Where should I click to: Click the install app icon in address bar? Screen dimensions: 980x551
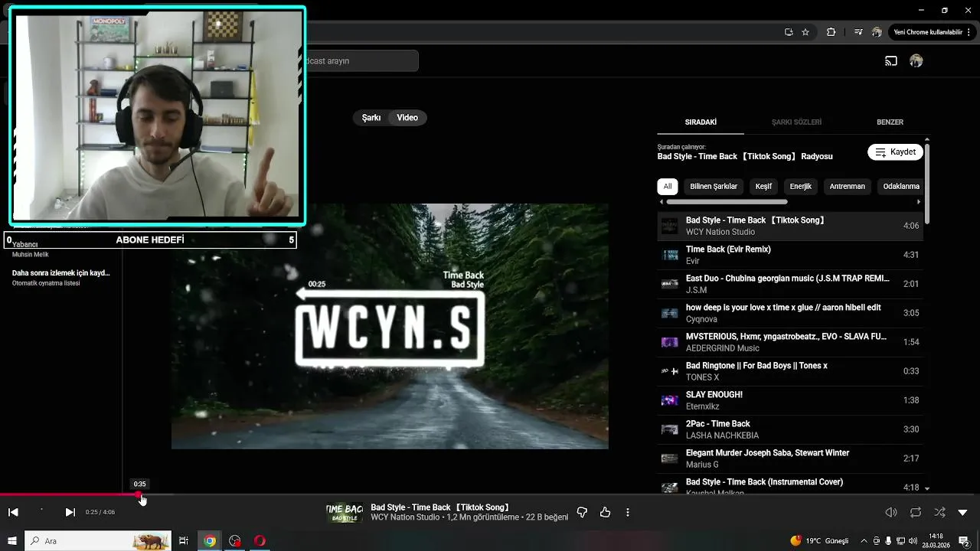(789, 32)
